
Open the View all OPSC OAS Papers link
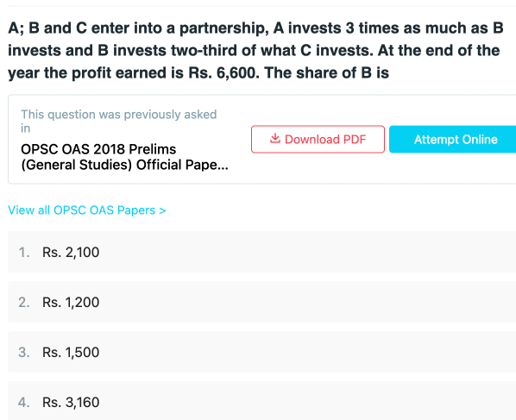(87, 210)
